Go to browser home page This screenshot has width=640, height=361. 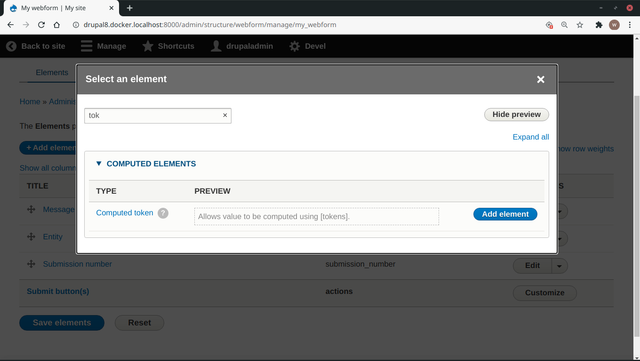point(57,25)
